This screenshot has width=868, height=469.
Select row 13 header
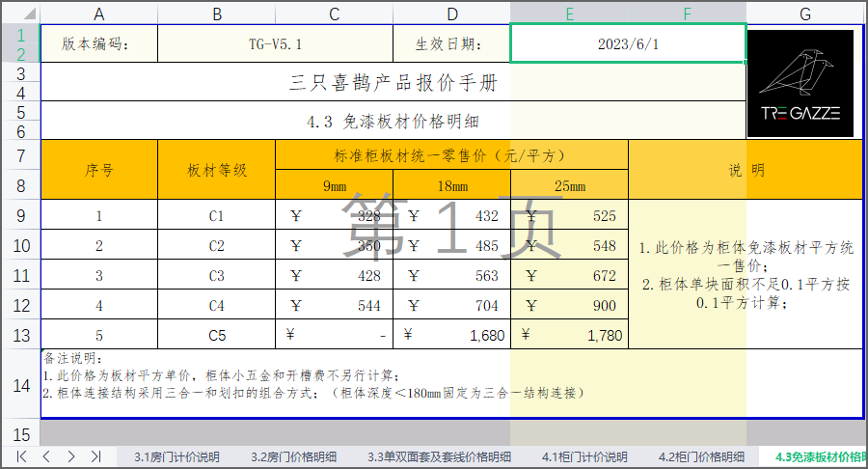pos(20,335)
